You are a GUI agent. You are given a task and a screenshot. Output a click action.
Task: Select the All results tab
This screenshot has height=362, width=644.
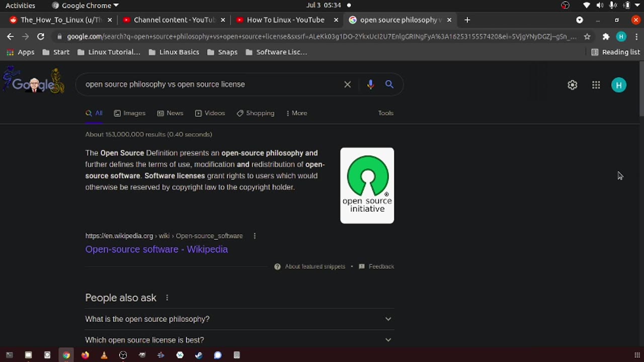point(94,113)
